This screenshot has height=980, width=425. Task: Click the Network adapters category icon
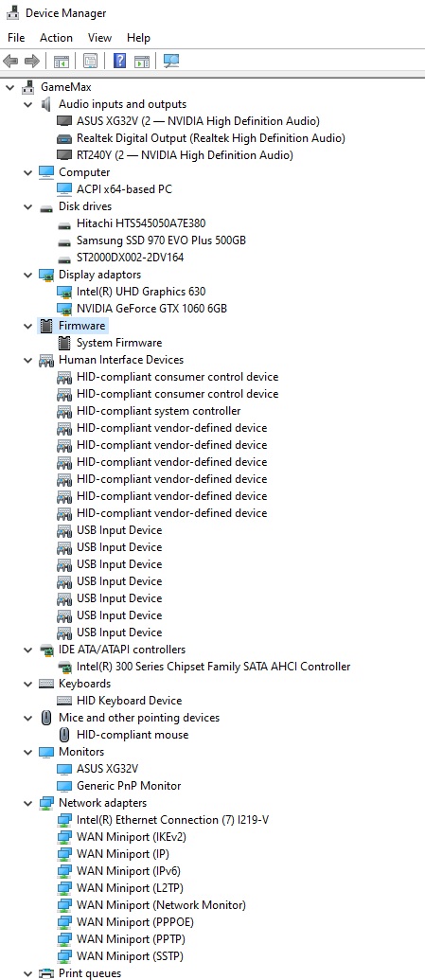[46, 803]
